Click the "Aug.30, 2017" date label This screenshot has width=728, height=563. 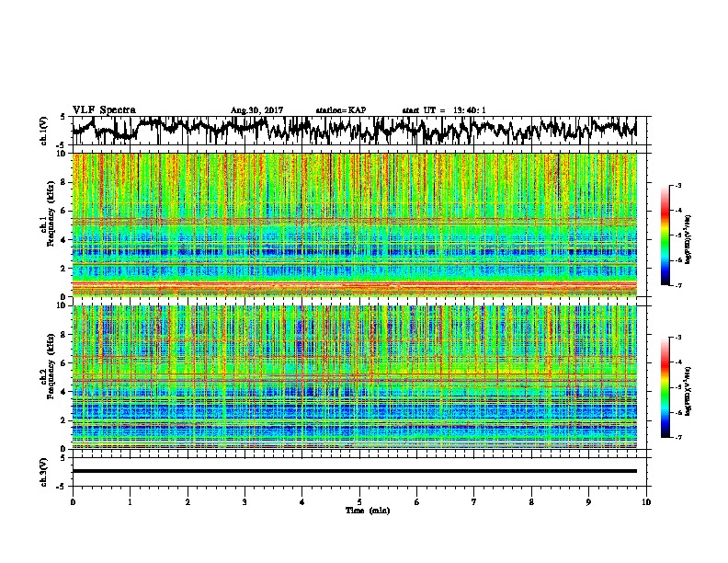(256, 110)
